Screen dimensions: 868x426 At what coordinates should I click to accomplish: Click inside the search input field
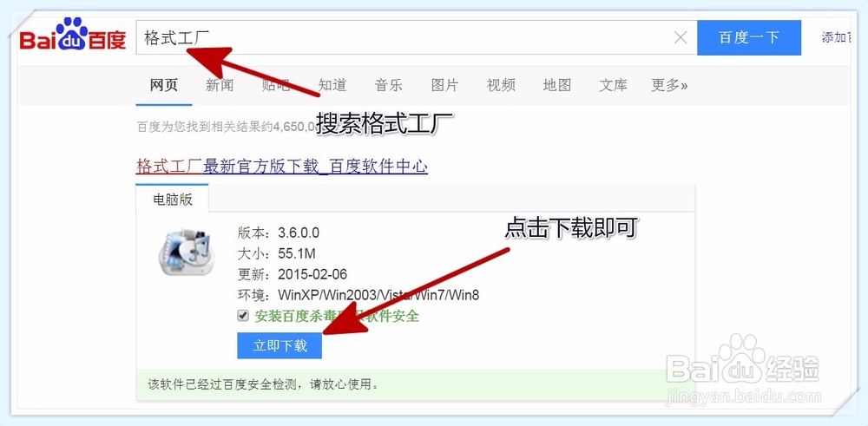(417, 37)
